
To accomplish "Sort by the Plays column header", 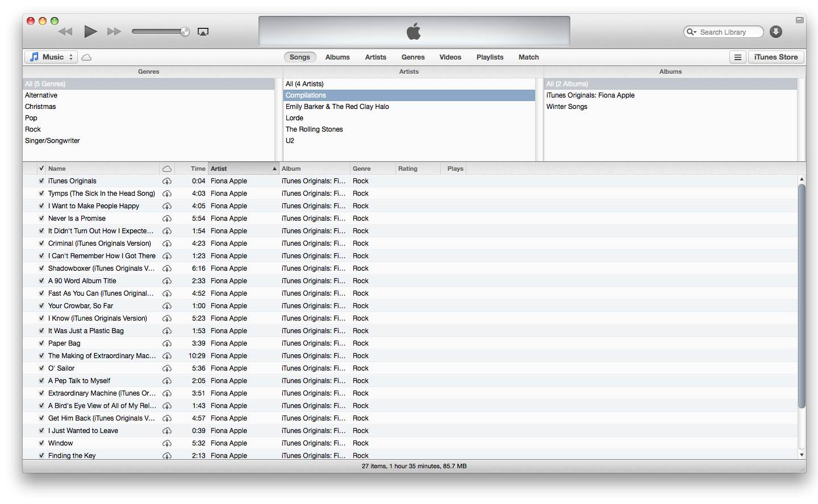I will (x=453, y=169).
